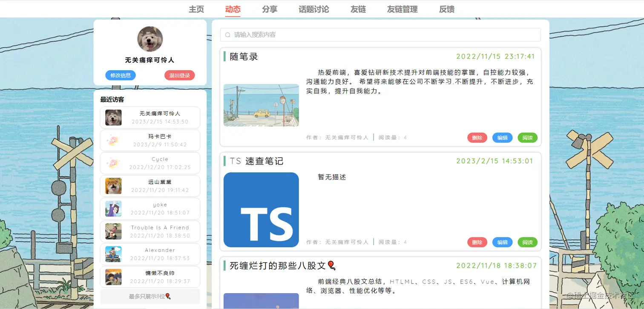The image size is (644, 309).
Task: Click visitor name 玛卡巴卡
Action: (x=160, y=136)
